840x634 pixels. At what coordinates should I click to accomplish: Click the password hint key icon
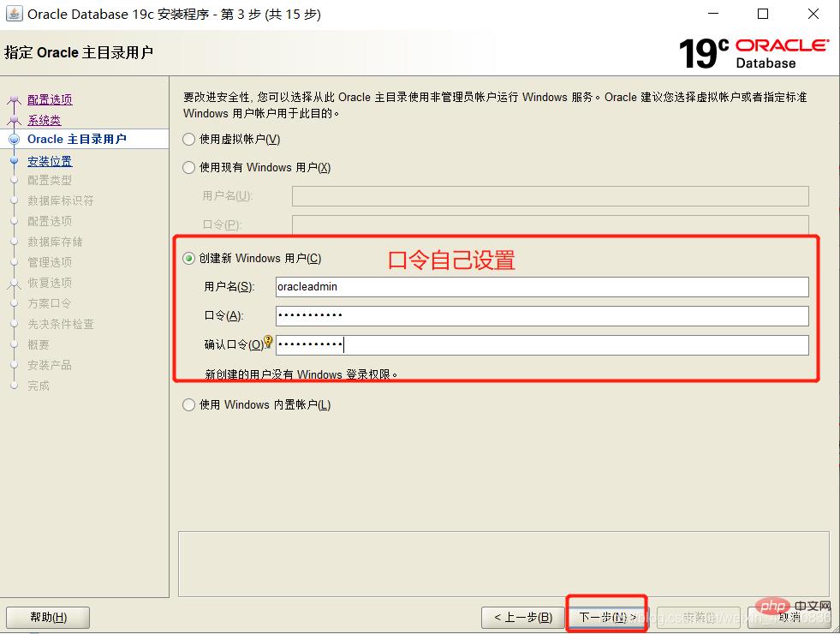click(x=268, y=341)
